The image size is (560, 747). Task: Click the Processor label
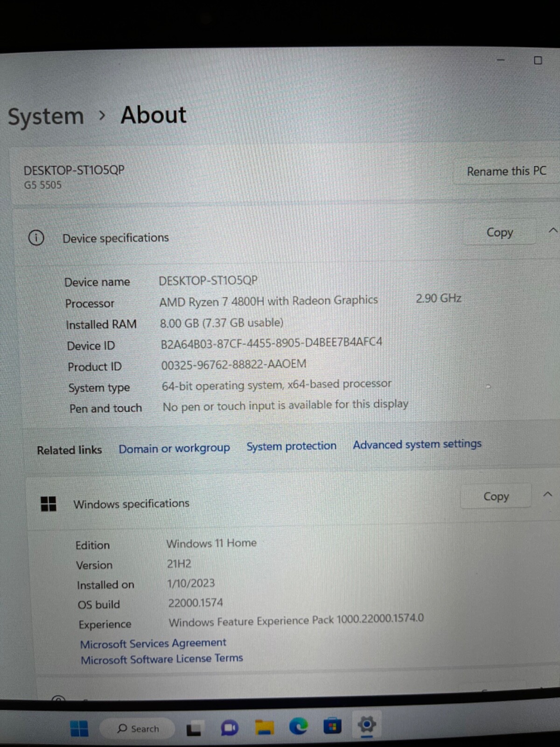[x=90, y=303]
